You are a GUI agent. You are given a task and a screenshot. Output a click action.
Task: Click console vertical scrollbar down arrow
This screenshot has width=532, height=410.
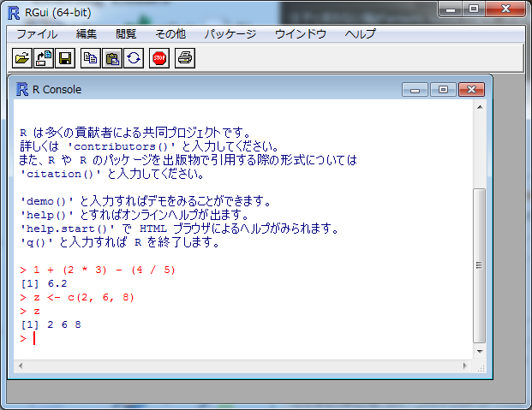click(x=480, y=352)
